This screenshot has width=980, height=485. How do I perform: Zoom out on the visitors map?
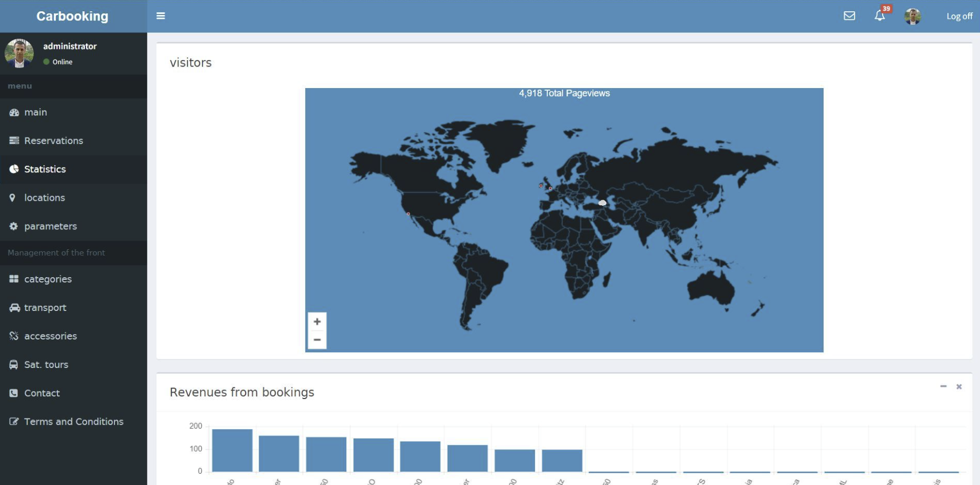pos(317,340)
